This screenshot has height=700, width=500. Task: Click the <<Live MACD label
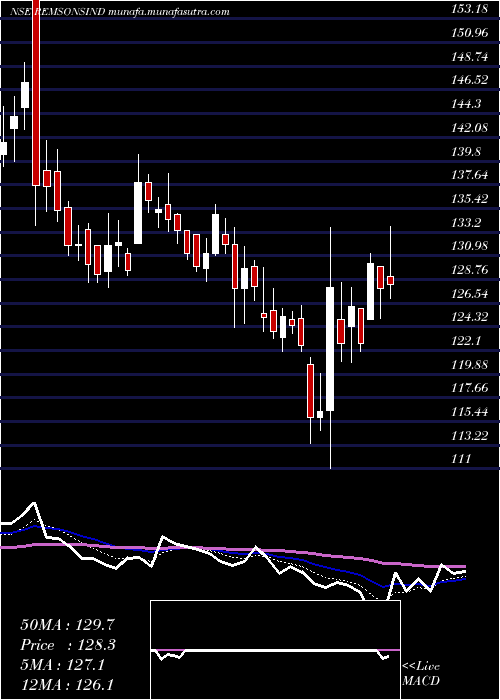coord(421,674)
